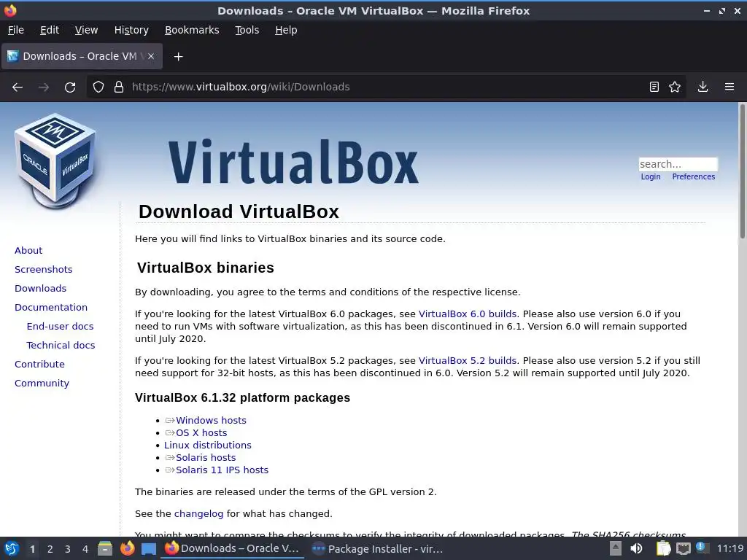This screenshot has height=560, width=747.
Task: Open the Contribute sidebar link
Action: (39, 365)
